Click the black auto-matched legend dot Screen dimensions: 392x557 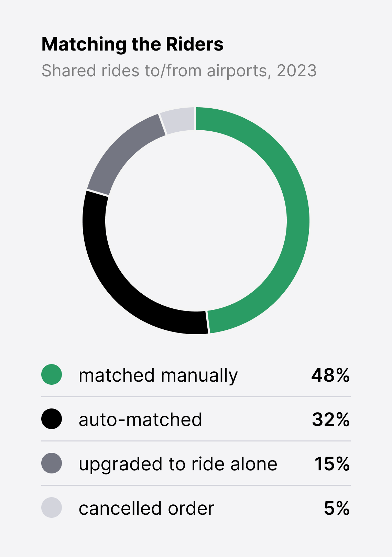coord(52,419)
